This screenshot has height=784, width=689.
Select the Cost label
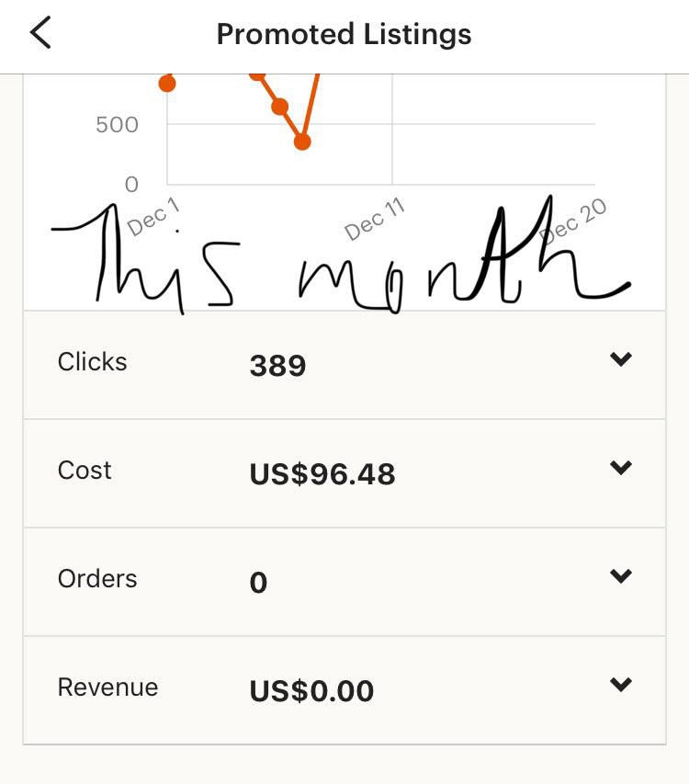(x=85, y=470)
